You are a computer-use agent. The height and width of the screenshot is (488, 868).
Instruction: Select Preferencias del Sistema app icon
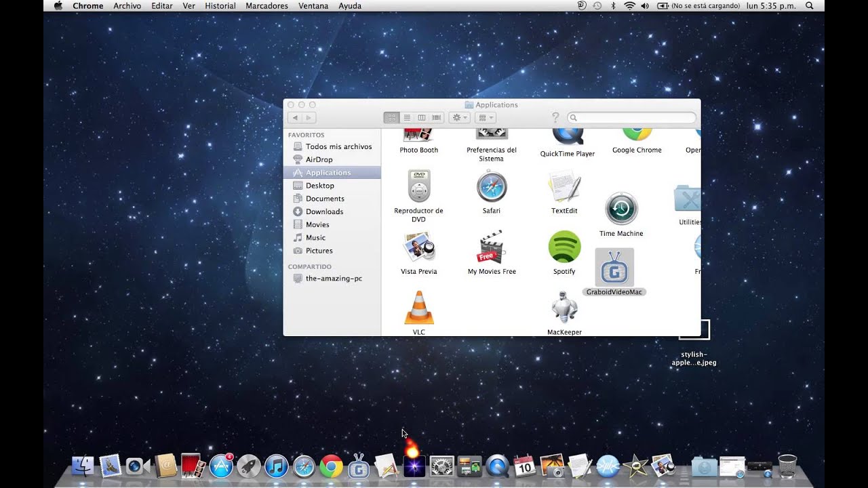[492, 135]
